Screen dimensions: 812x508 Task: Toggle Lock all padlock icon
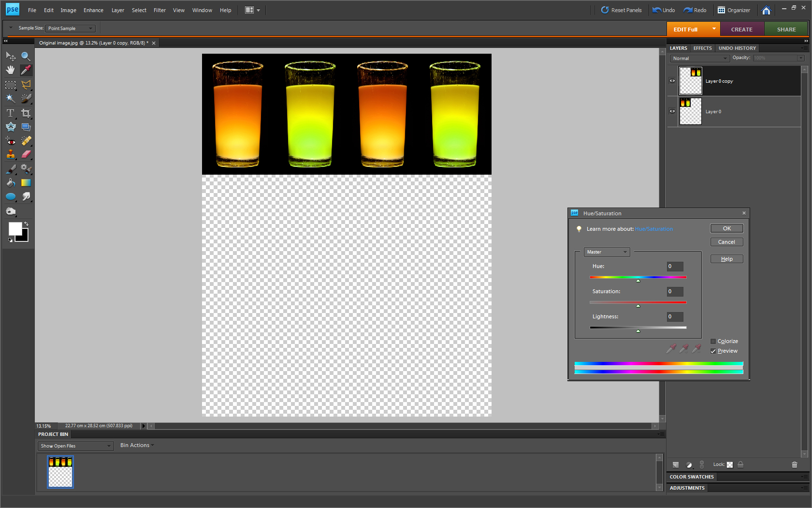(740, 464)
